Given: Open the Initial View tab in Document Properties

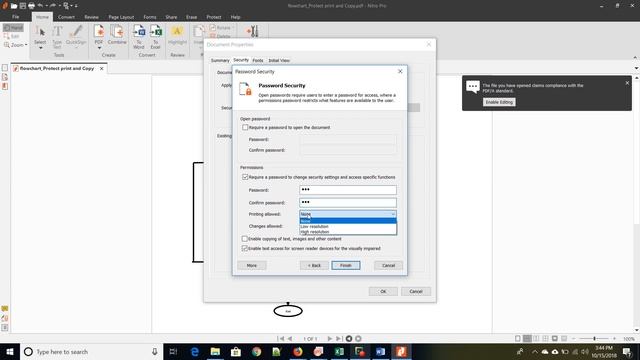Looking at the screenshot, I should tap(279, 60).
